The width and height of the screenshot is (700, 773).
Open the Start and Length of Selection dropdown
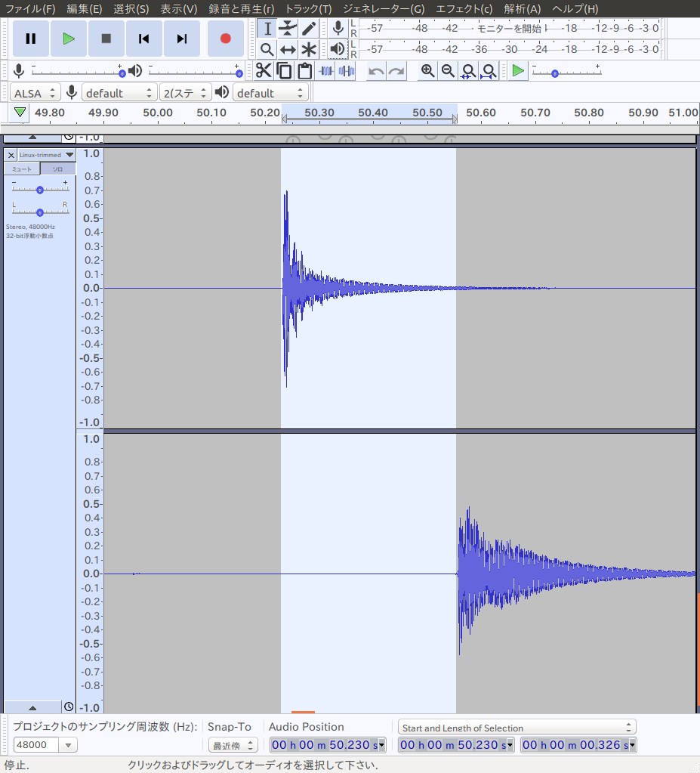coord(517,728)
